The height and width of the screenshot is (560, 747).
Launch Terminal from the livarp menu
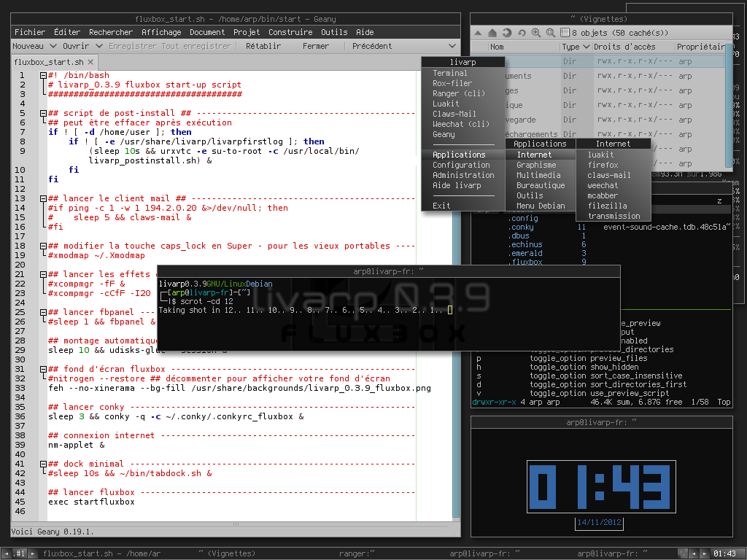(x=463, y=74)
